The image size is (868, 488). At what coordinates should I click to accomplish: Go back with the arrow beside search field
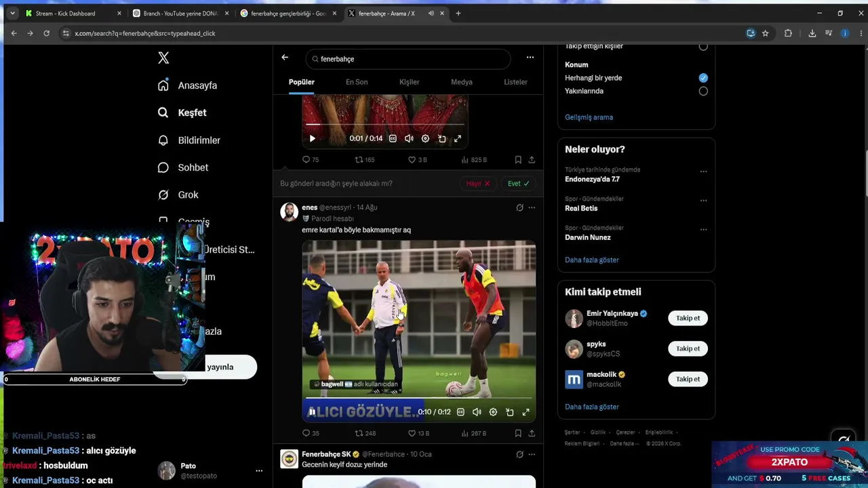coord(285,58)
